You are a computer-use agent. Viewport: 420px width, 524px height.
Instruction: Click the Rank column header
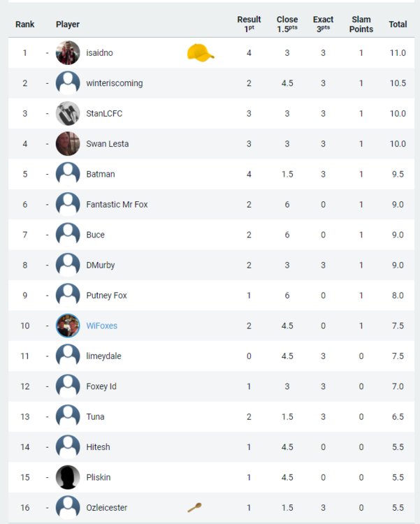24,24
